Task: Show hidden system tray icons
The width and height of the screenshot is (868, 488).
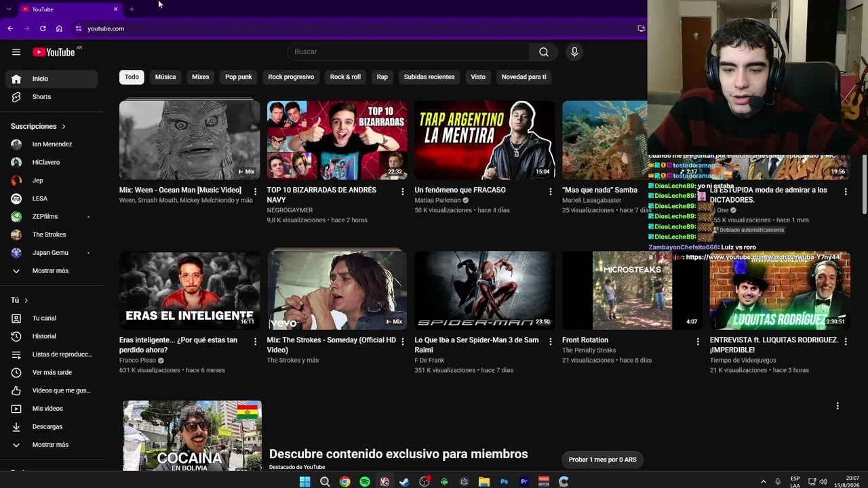Action: click(764, 482)
